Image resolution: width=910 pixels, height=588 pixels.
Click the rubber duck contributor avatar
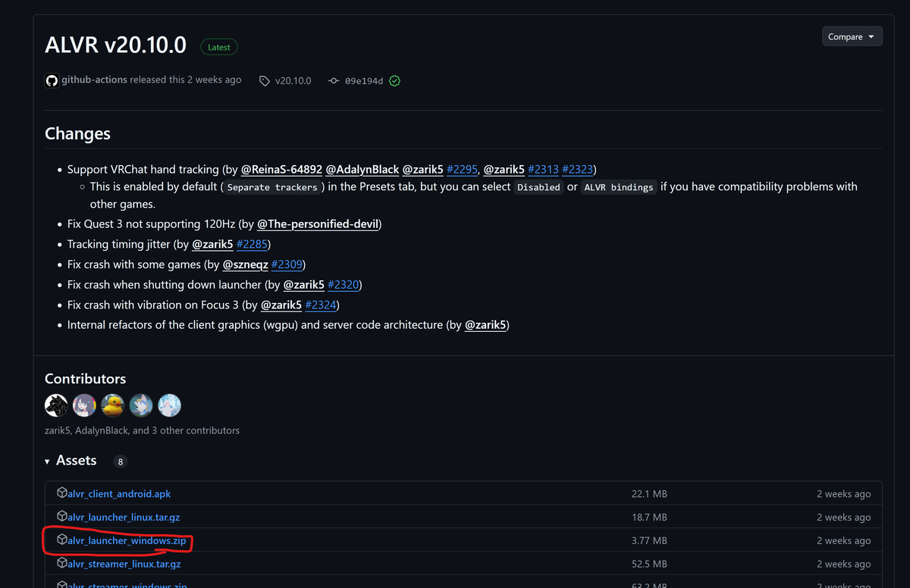pyautogui.click(x=113, y=405)
